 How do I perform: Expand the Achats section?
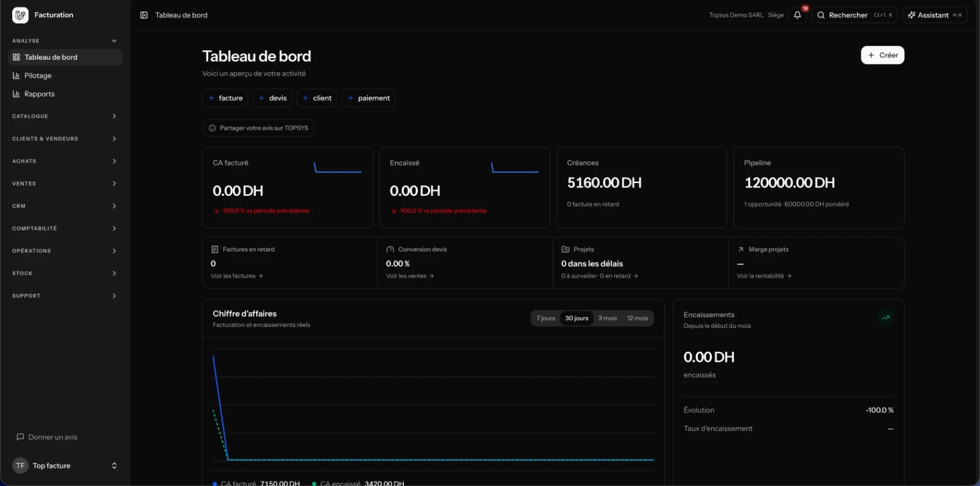65,161
